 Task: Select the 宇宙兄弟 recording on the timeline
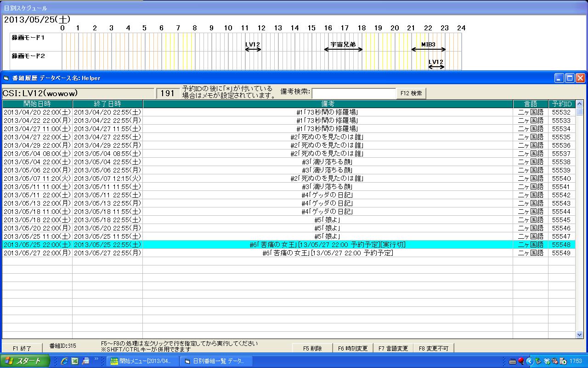[x=343, y=45]
